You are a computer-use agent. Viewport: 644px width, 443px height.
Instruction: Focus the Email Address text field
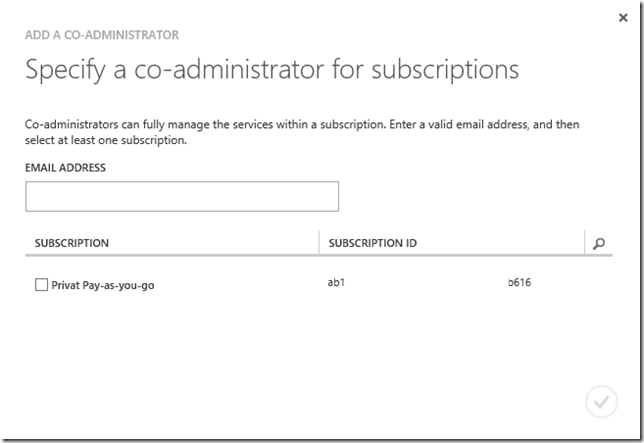pyautogui.click(x=182, y=197)
